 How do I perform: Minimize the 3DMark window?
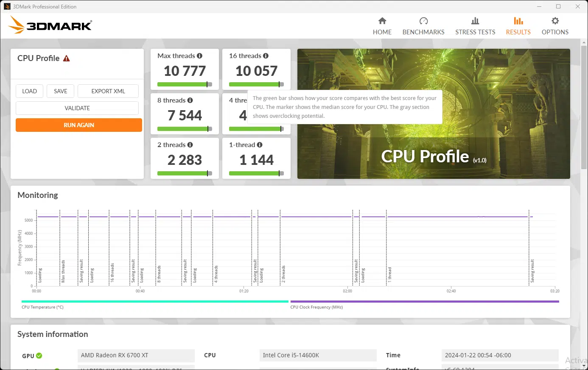point(539,6)
